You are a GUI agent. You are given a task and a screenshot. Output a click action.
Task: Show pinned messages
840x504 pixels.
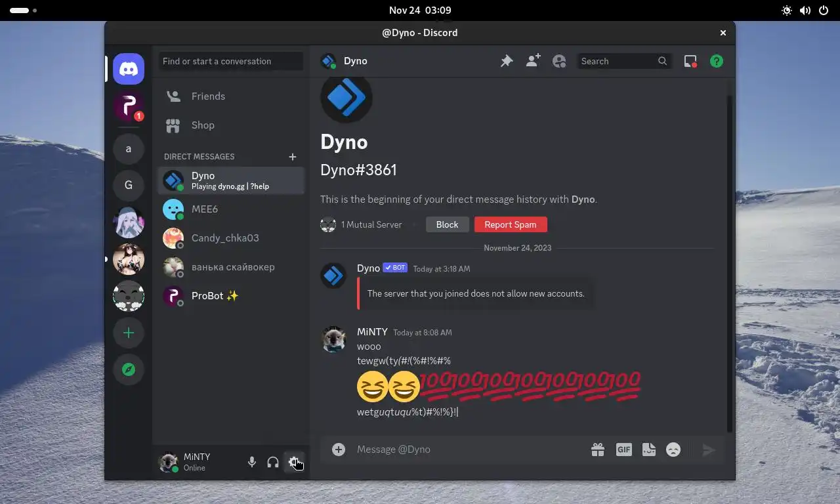507,61
